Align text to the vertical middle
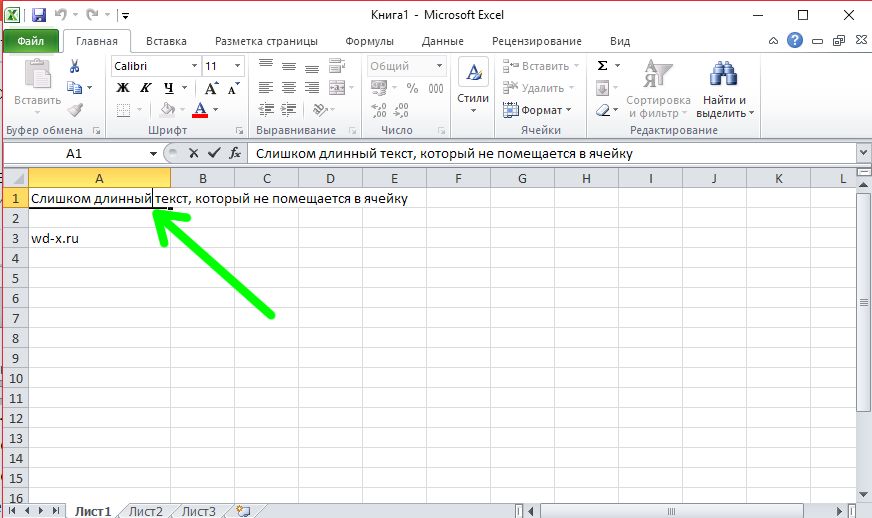Image resolution: width=872 pixels, height=518 pixels. point(289,66)
